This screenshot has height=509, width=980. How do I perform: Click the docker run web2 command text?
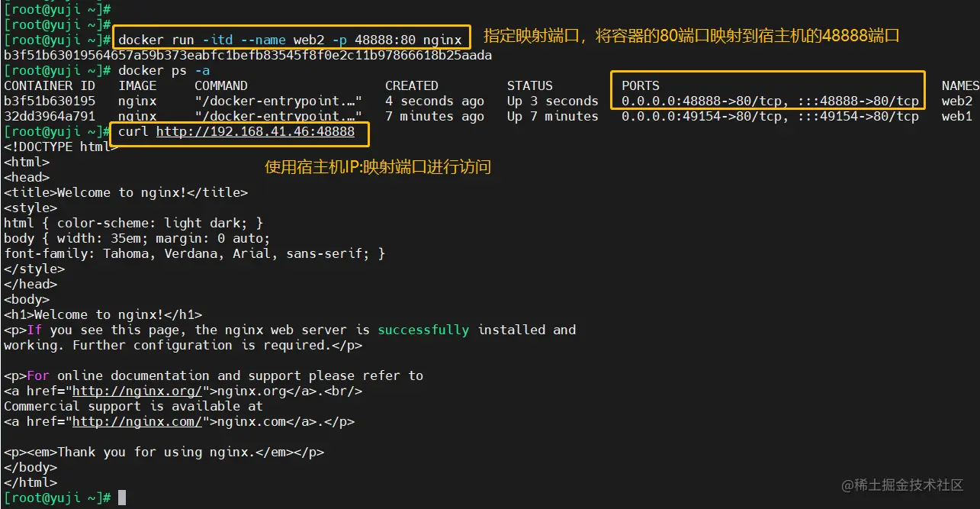point(291,40)
